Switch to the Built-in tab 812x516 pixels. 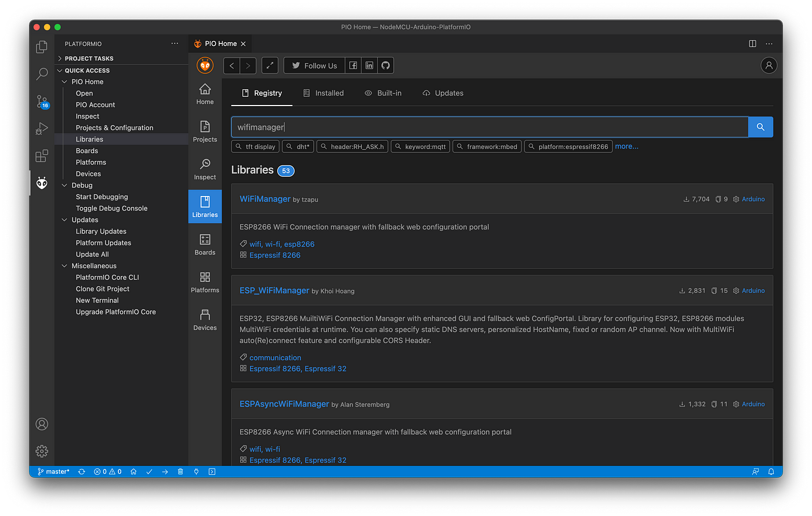pyautogui.click(x=383, y=93)
